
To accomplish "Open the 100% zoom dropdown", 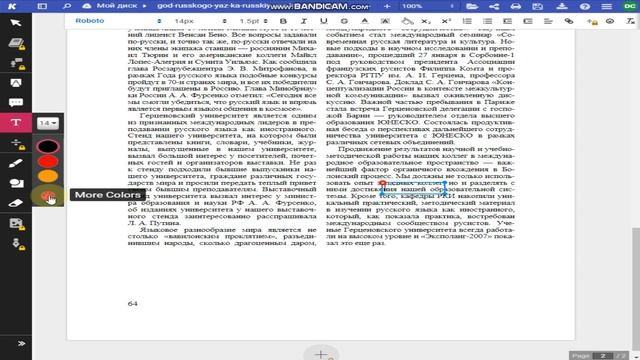I will point(428,6).
